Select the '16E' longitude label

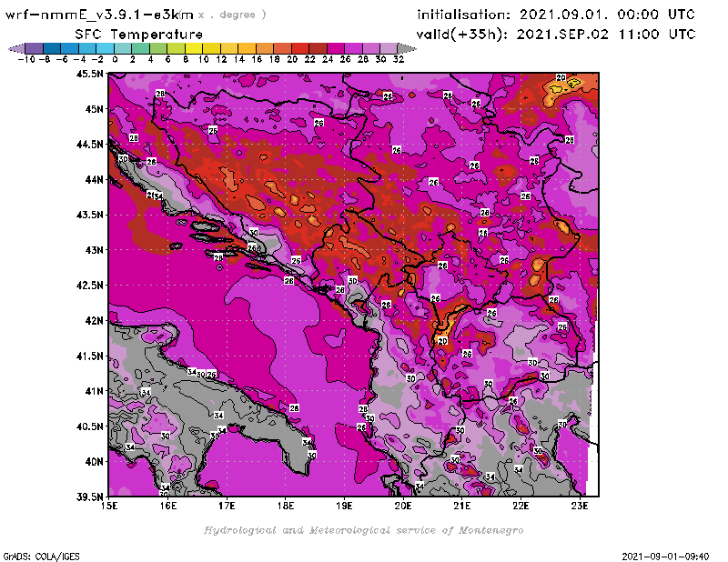click(167, 506)
